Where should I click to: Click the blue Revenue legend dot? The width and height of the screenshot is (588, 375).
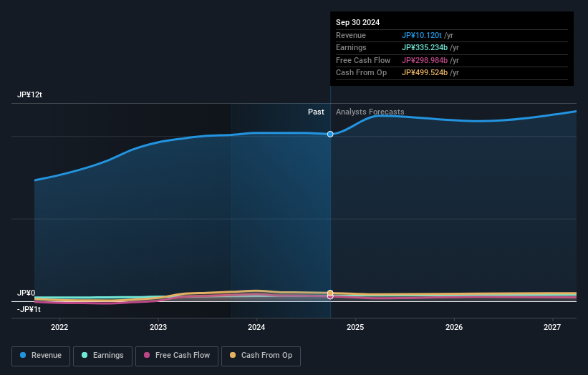pyautogui.click(x=23, y=355)
